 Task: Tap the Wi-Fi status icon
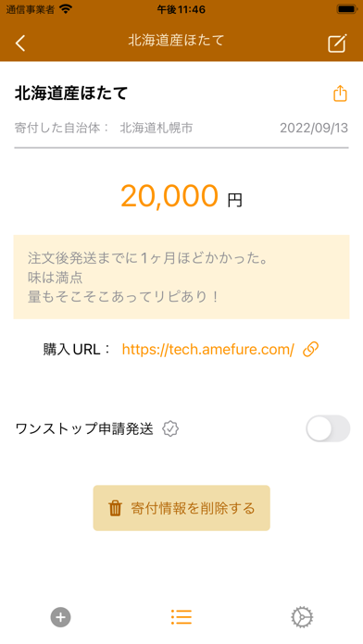pyautogui.click(x=66, y=9)
